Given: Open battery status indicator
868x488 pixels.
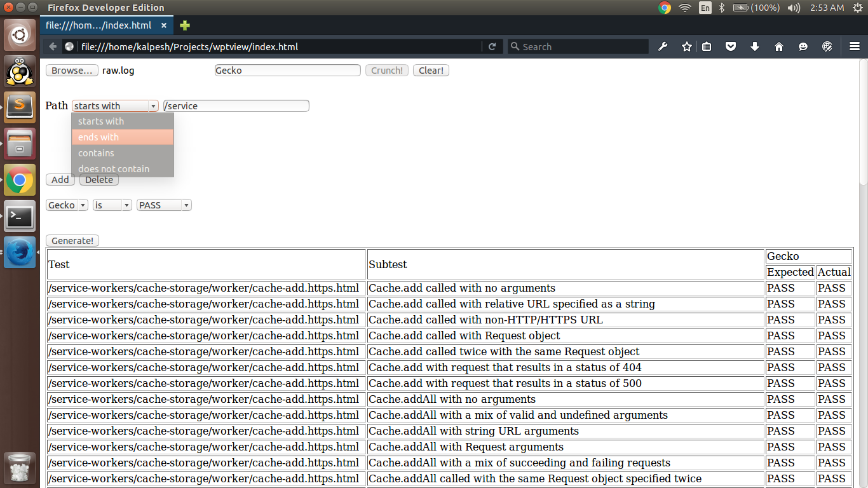Looking at the screenshot, I should (756, 8).
